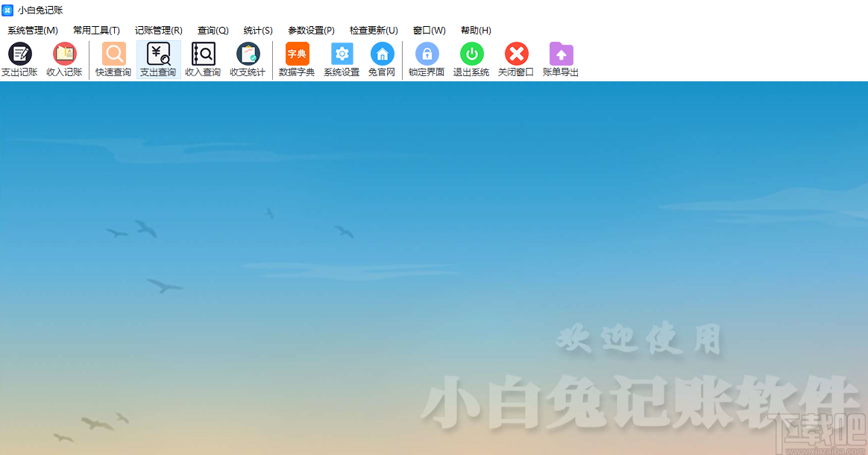The image size is (868, 455).
Task: Export bills with 账单导出
Action: click(x=561, y=60)
